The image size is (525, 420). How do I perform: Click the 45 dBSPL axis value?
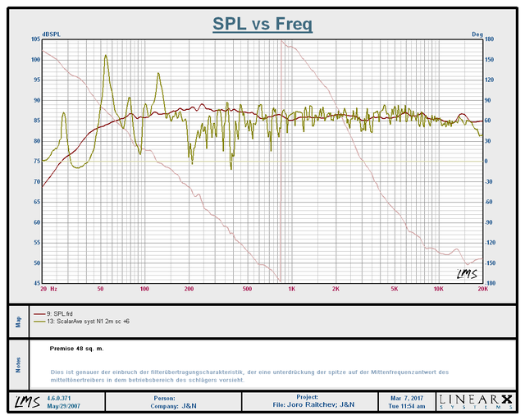click(37, 283)
